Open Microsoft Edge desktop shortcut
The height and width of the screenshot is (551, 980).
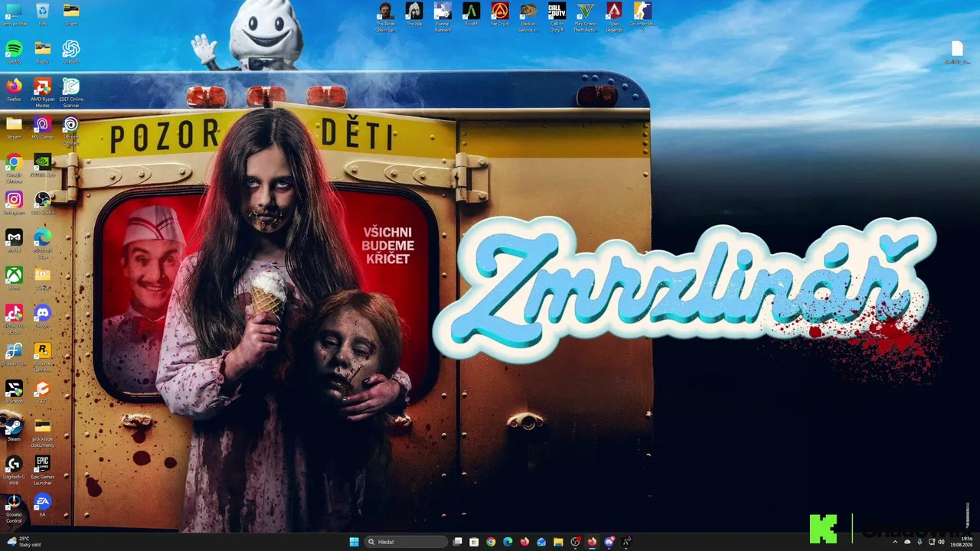[x=42, y=243]
